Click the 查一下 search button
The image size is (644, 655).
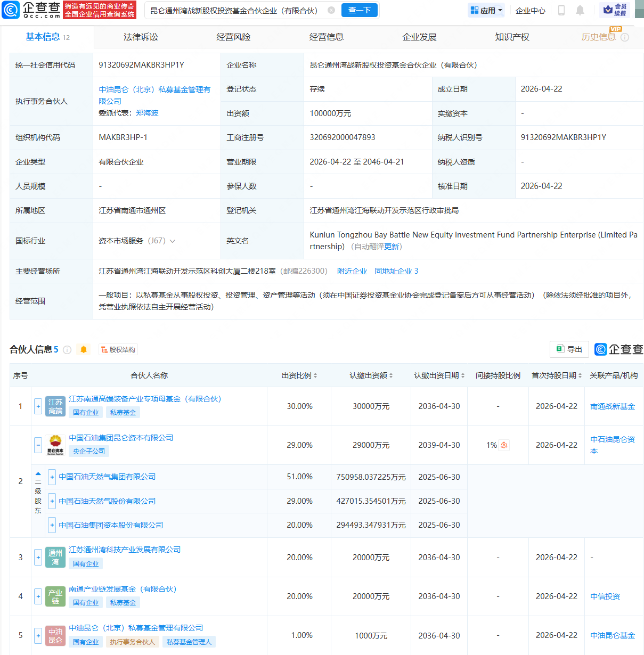coord(360,10)
